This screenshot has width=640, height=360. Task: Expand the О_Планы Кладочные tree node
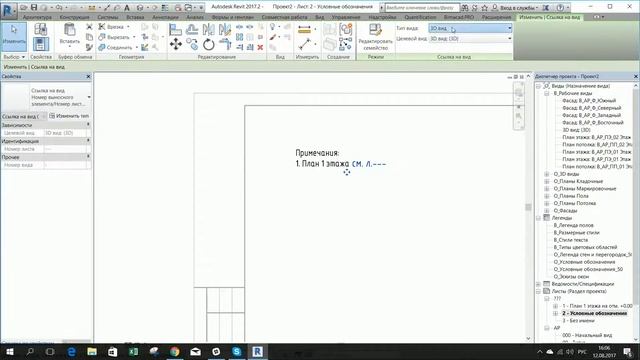point(547,181)
